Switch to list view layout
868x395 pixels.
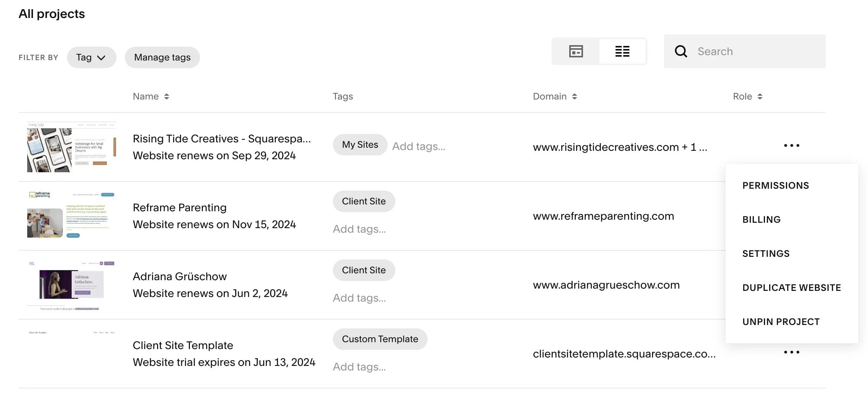tap(622, 51)
